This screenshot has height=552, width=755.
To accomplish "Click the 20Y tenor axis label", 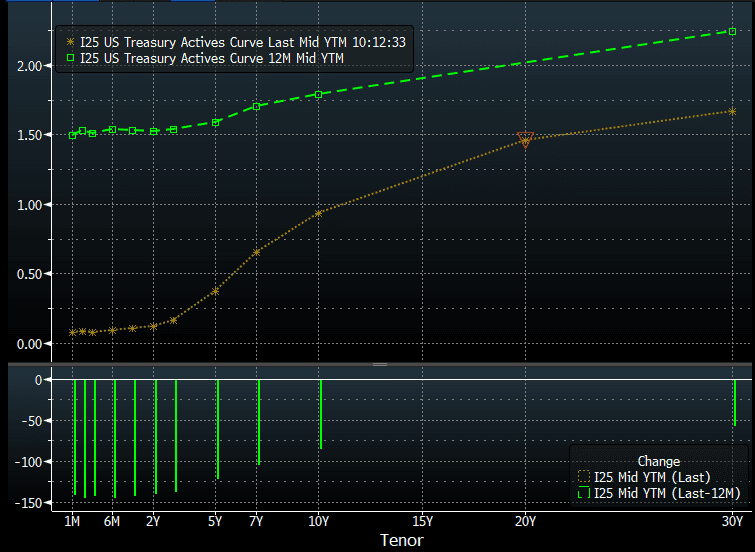I will point(525,522).
